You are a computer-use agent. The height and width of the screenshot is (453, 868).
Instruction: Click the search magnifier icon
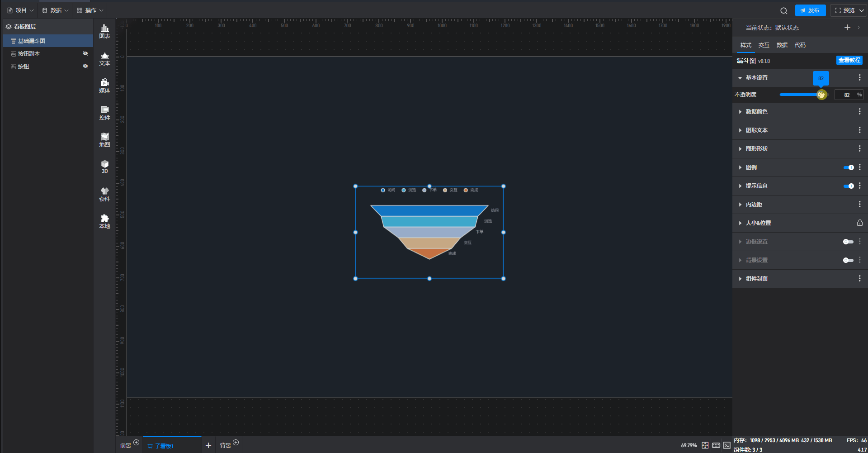(783, 10)
